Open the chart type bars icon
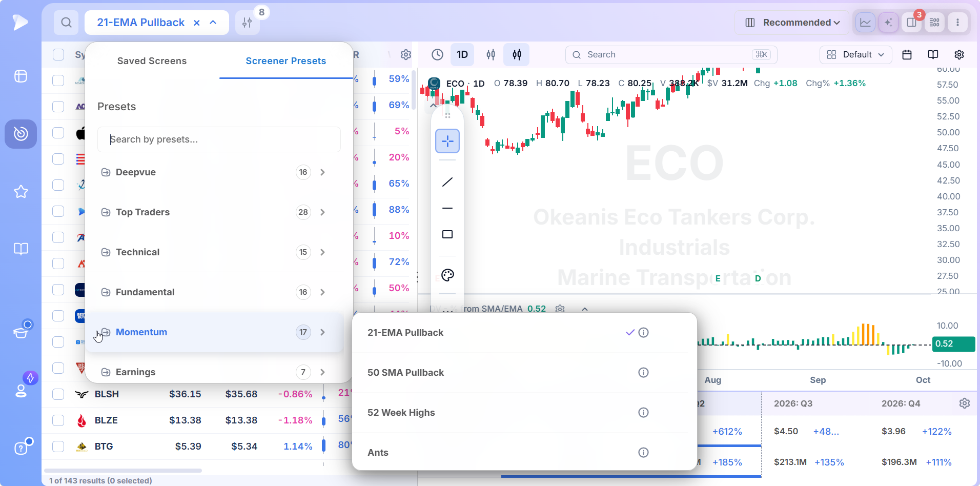Screen dimensions: 980x486 point(491,54)
